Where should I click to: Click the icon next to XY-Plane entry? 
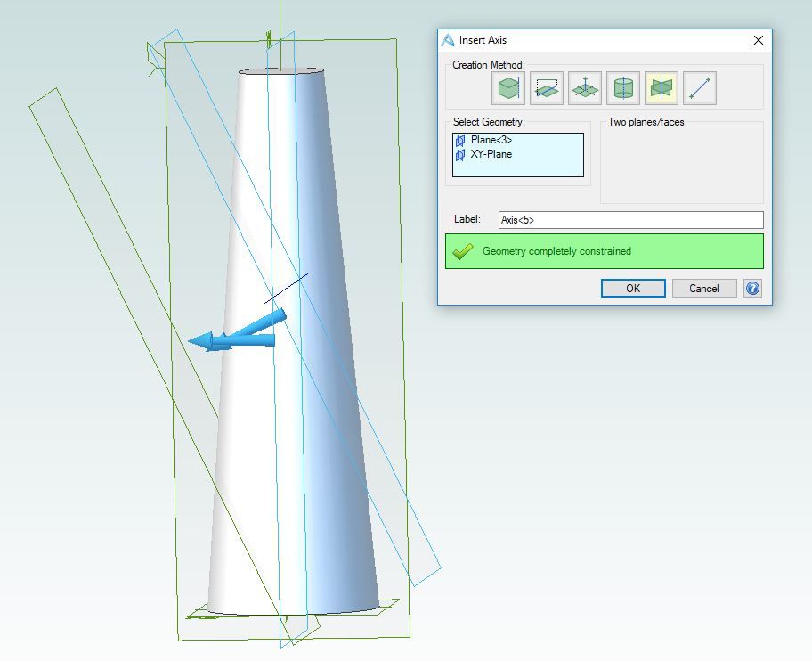tap(459, 155)
